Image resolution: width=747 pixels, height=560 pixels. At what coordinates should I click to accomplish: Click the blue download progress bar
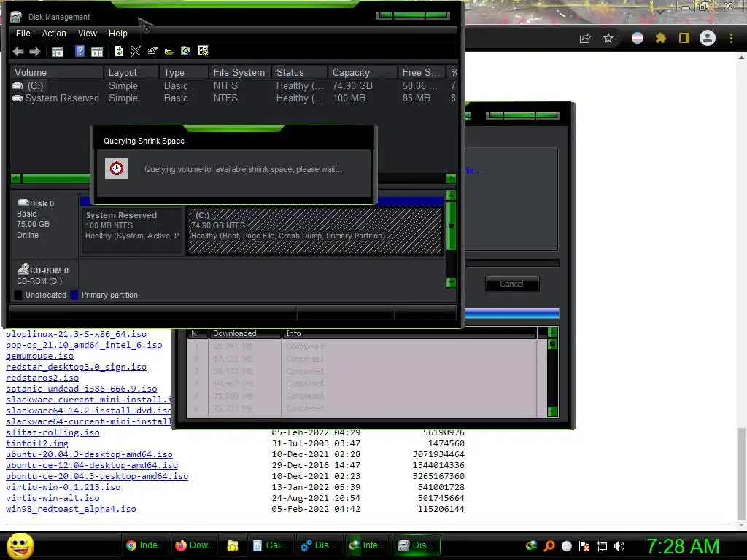[511, 313]
